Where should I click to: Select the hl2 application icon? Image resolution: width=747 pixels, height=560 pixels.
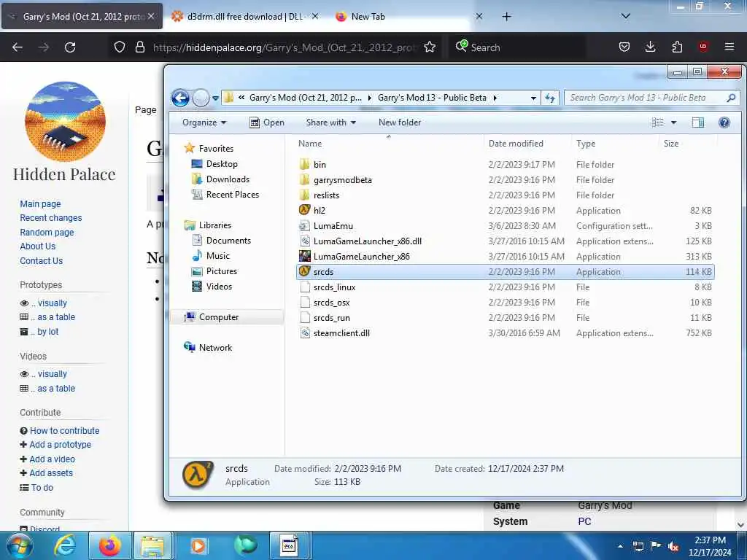pyautogui.click(x=304, y=210)
